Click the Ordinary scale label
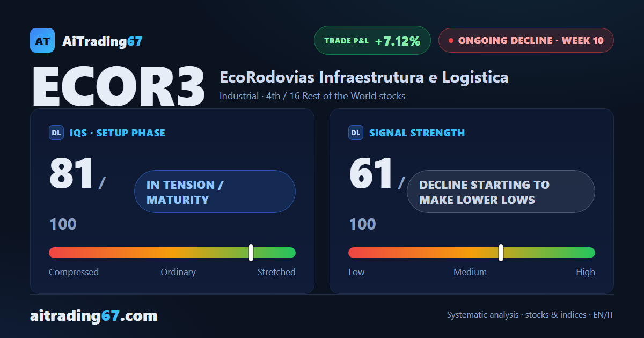 178,272
